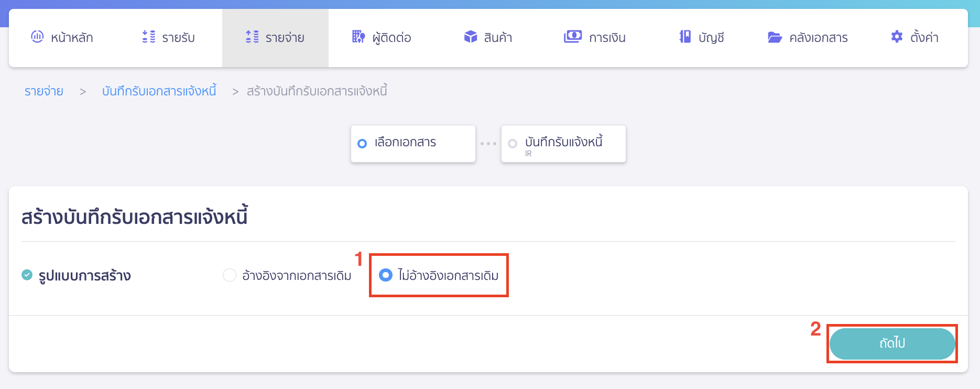Open finance via the การเงิน money icon

click(x=573, y=37)
